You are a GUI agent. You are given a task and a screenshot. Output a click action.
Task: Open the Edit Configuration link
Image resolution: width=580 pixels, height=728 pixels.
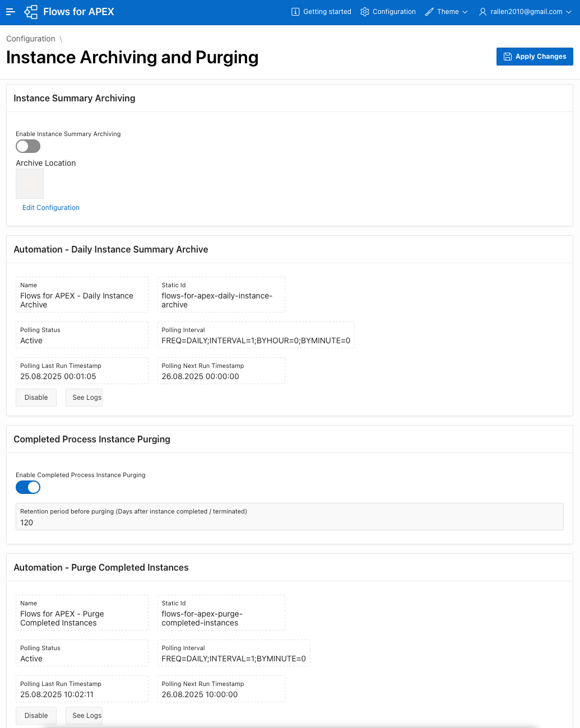[51, 208]
